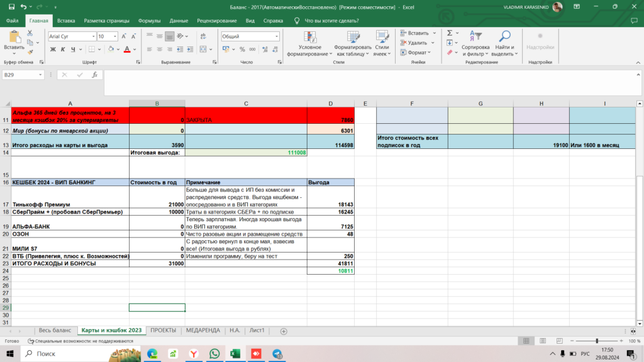Switch to the Рецензирование ribbon tab
This screenshot has height=362, width=644.
[x=216, y=21]
